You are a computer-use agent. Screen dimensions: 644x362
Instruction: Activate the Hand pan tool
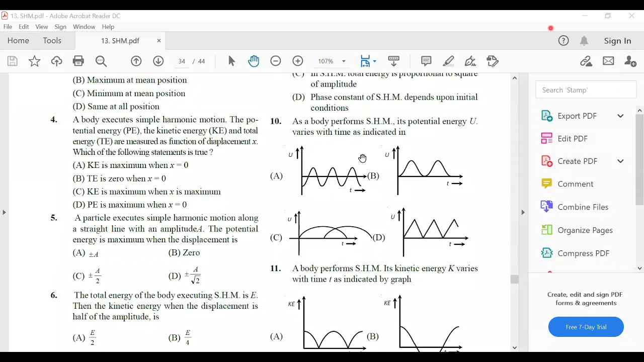click(x=254, y=61)
